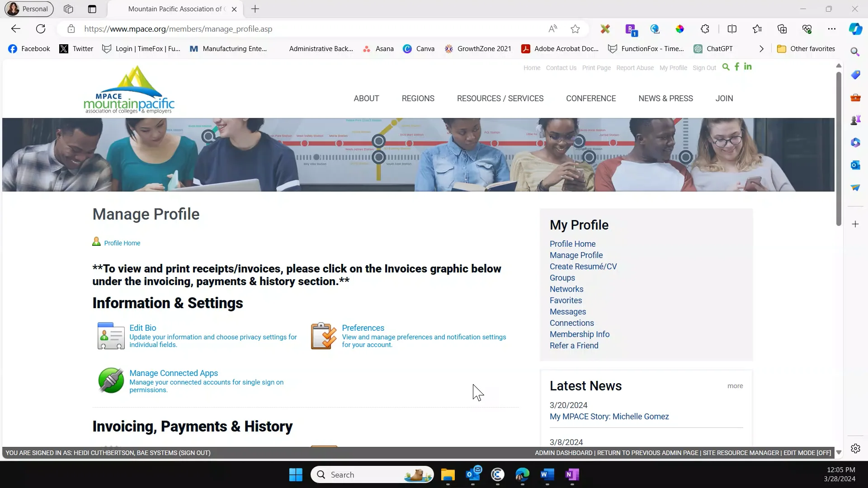This screenshot has width=868, height=488.
Task: Click the Sign Out link in the top header
Action: [704, 68]
